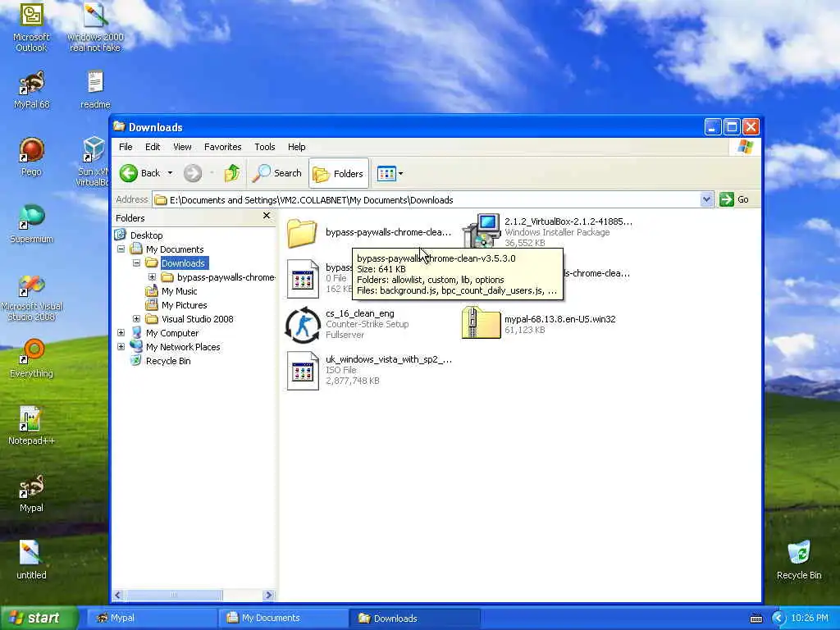Expand My Network Places tree node
Screen dimensions: 840x630
coord(121,347)
